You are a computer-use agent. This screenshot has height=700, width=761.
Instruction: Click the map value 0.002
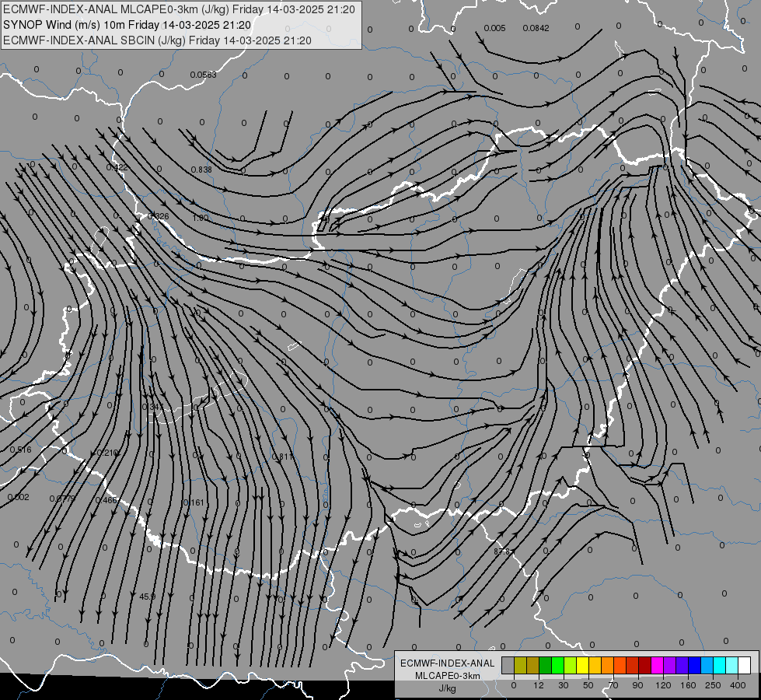pyautogui.click(x=19, y=497)
